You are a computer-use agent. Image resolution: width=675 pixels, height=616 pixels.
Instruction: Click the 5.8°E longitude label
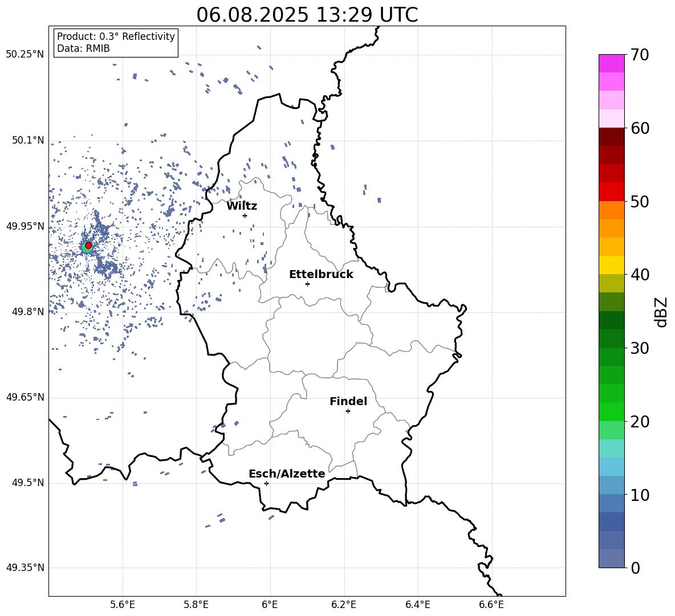click(x=196, y=605)
